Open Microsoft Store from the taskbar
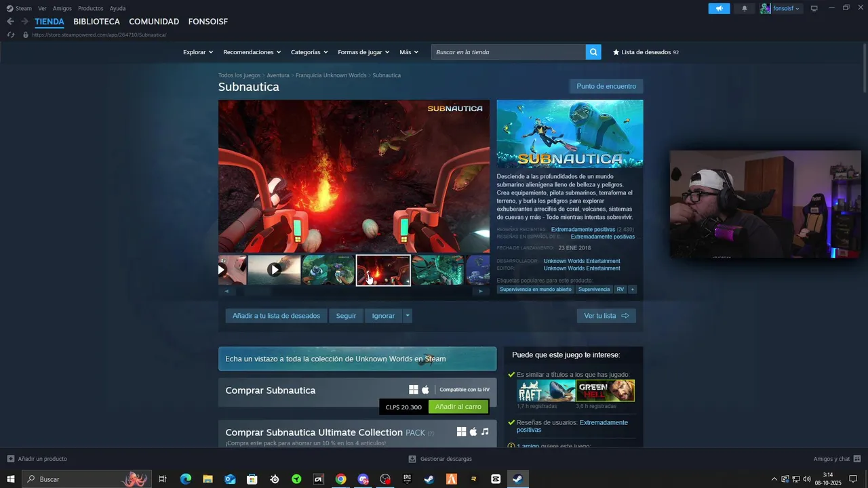 (252, 479)
